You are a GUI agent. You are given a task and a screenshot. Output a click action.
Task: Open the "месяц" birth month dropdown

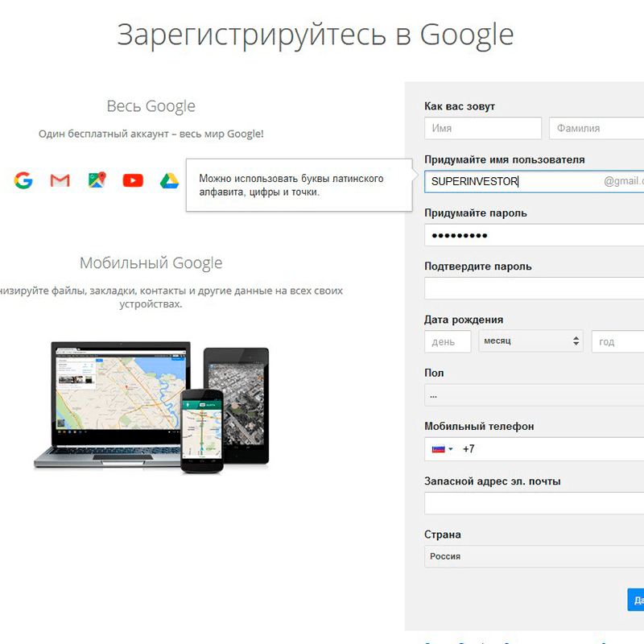coord(530,341)
